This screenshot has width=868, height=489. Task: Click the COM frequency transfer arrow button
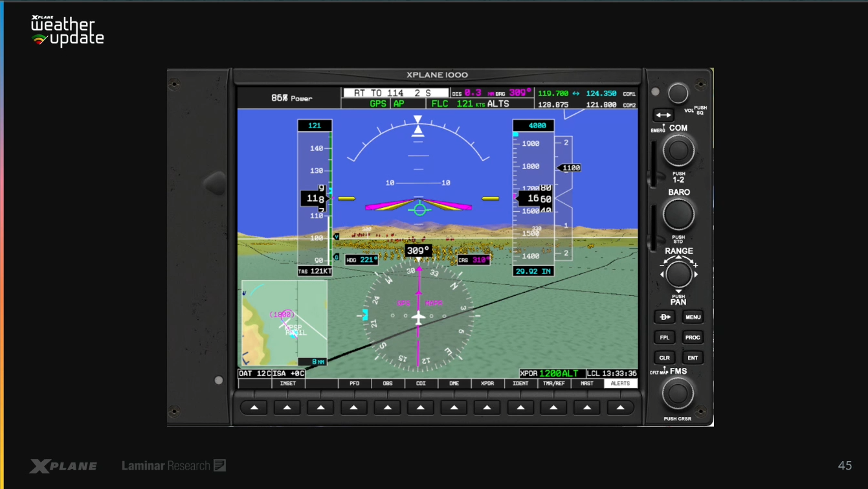(663, 115)
